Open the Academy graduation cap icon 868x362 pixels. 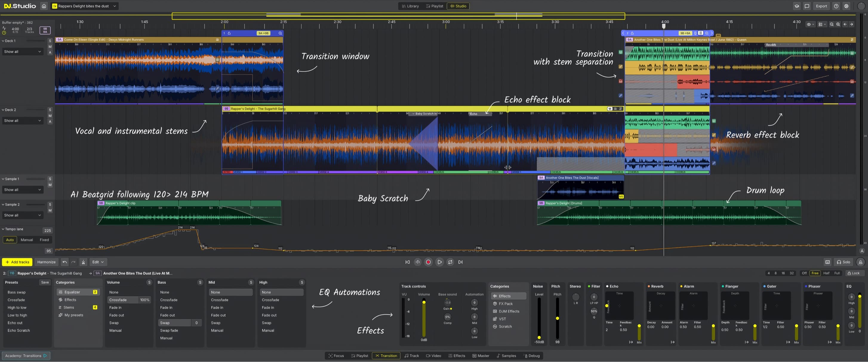coord(797,6)
